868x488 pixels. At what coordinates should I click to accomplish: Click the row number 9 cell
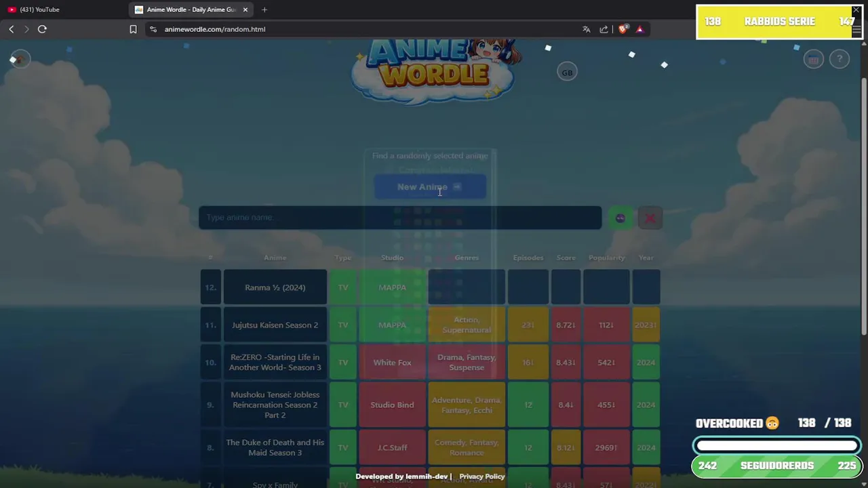pyautogui.click(x=210, y=405)
